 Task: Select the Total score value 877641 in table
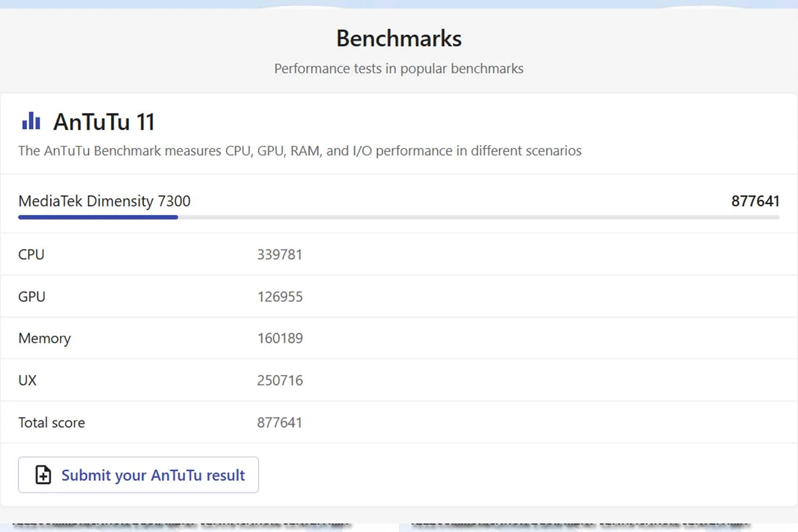(x=280, y=422)
